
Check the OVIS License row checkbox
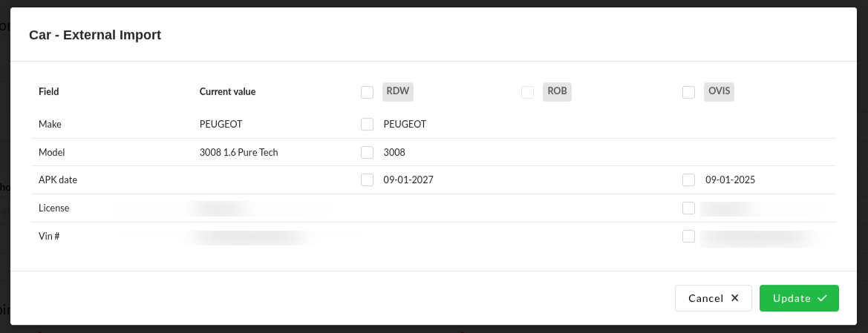(689, 208)
